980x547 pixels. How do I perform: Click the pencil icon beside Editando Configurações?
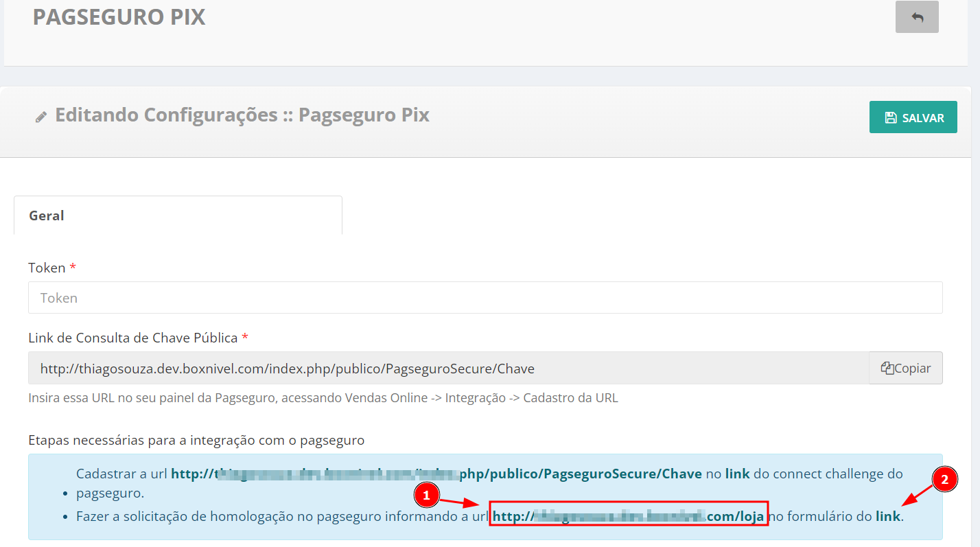[x=41, y=117]
